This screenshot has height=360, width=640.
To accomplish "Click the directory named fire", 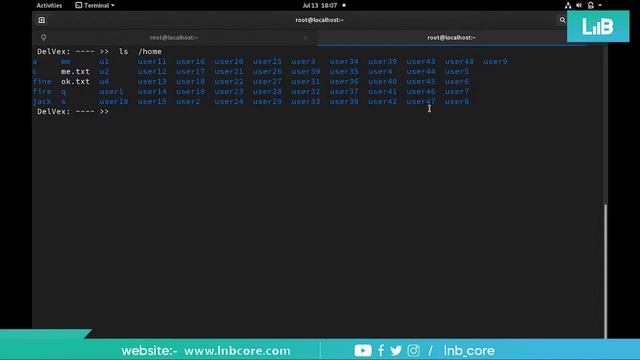I will coord(42,91).
